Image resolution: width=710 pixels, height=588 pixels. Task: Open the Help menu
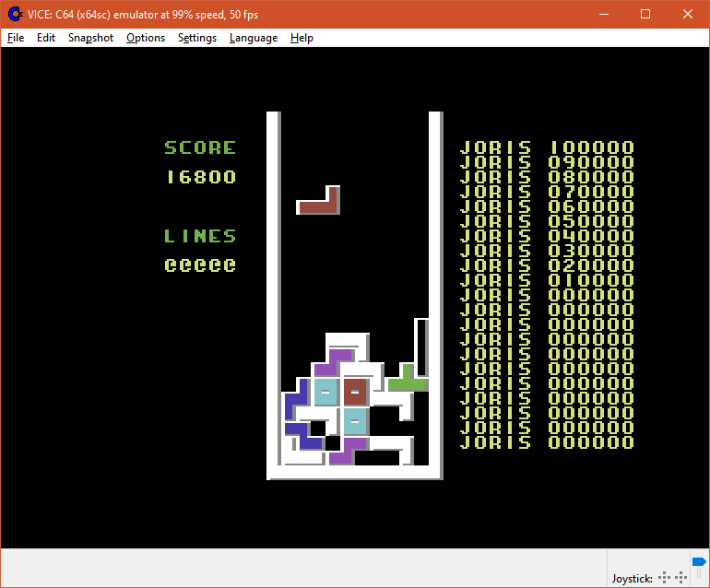click(302, 38)
